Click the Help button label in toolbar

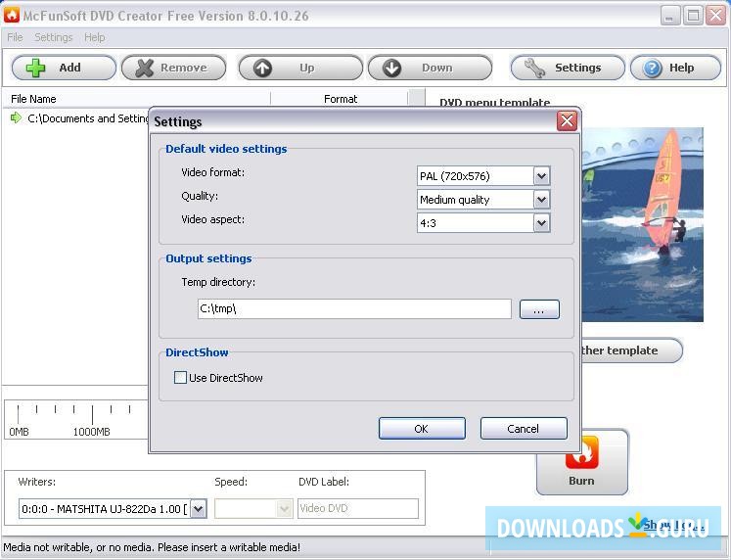(x=682, y=69)
